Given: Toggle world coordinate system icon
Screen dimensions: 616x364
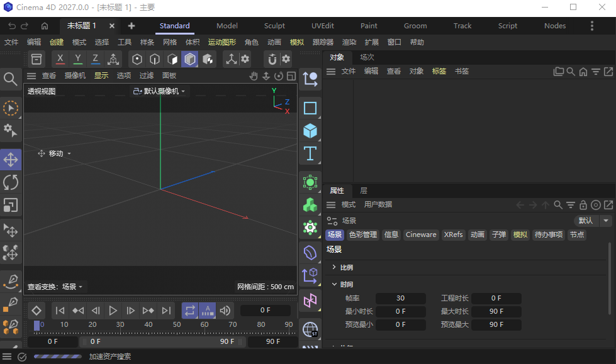Looking at the screenshot, I should 113,59.
